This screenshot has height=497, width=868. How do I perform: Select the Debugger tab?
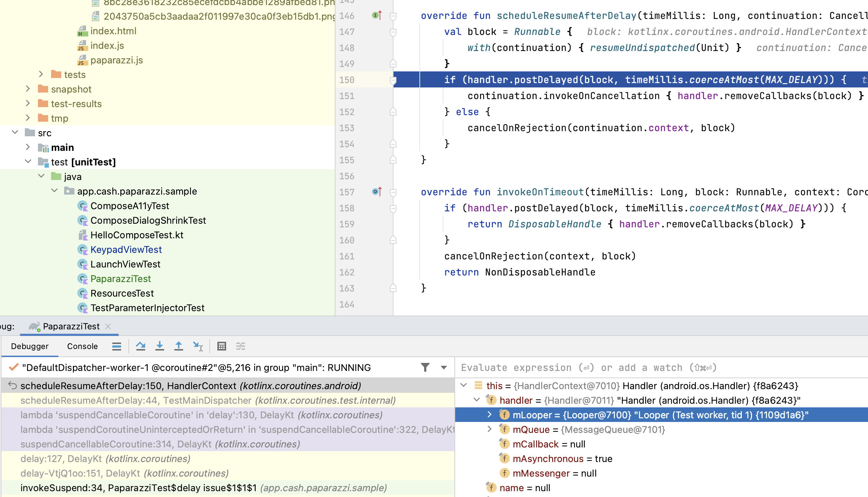point(30,346)
